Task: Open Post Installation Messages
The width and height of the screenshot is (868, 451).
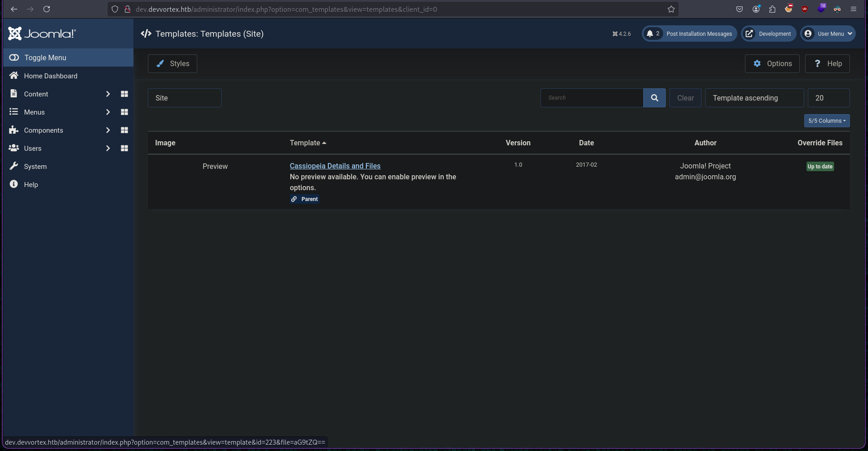Action: pos(690,34)
